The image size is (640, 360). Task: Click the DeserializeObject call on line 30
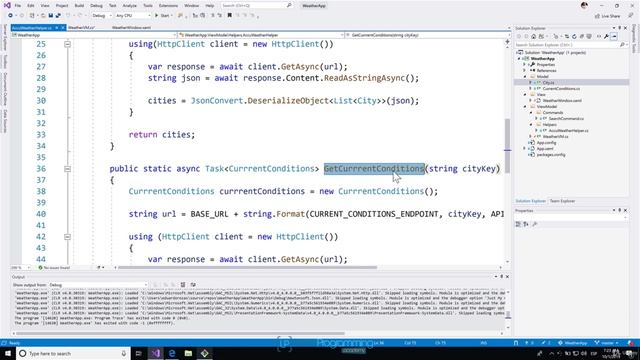click(x=288, y=101)
